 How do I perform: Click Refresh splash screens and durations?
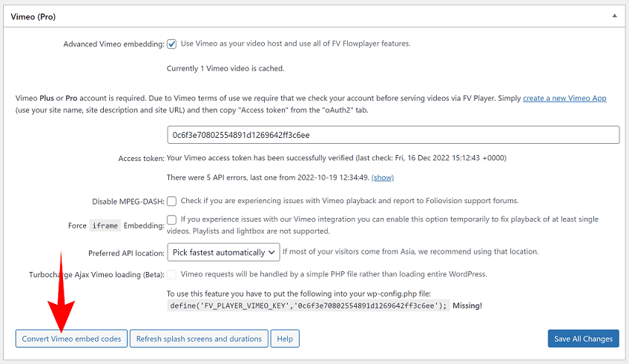pyautogui.click(x=199, y=339)
